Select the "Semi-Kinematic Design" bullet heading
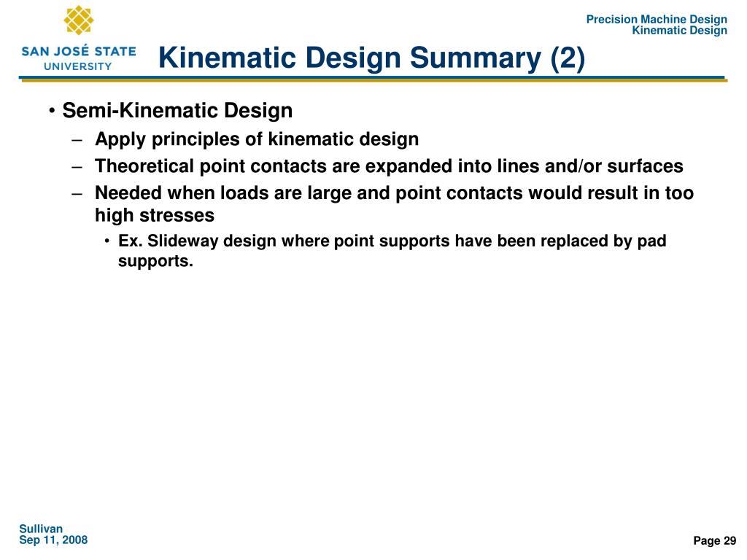Viewport: 747px width, 560px height. tap(177, 111)
